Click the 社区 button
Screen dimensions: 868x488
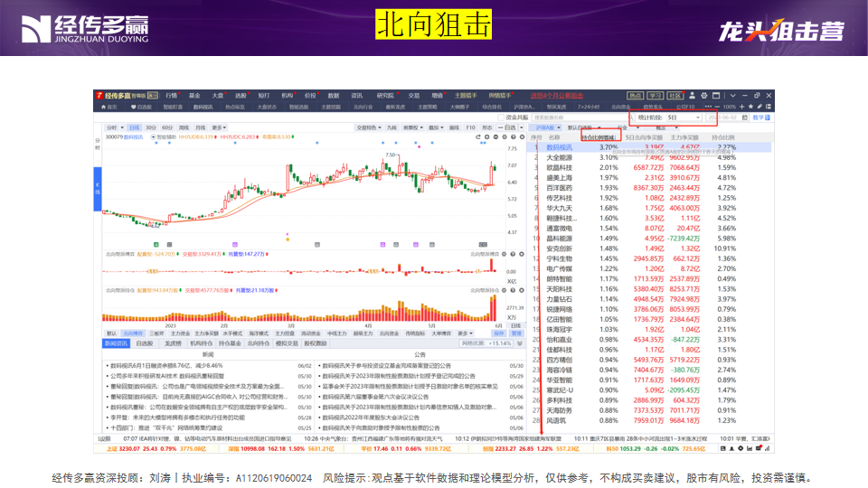[x=675, y=95]
